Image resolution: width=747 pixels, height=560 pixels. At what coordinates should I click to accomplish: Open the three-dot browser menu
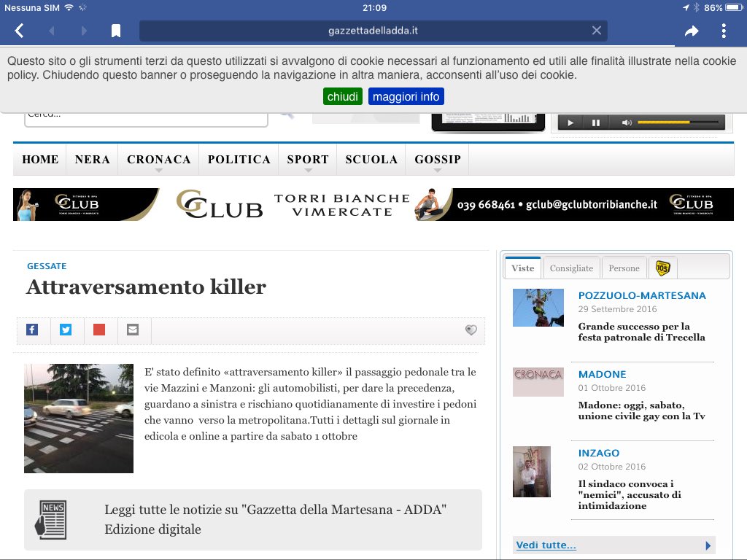[724, 31]
